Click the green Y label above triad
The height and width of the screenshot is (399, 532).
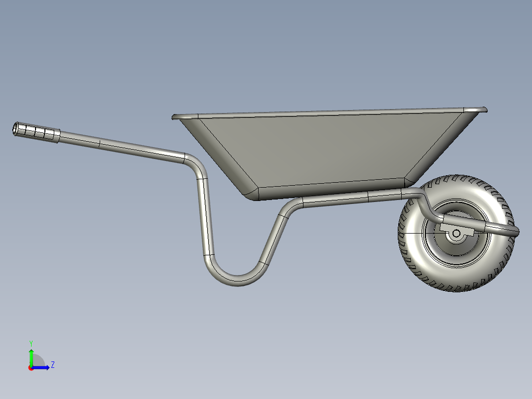31,343
